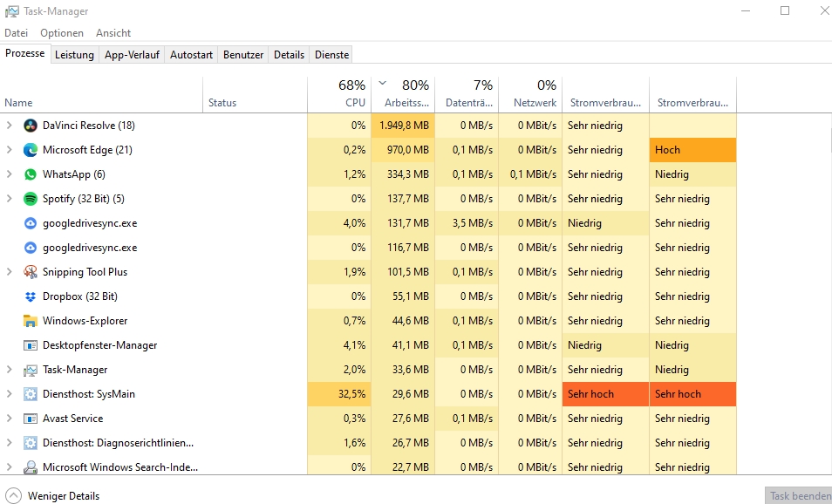This screenshot has width=832, height=504.
Task: Click the 970,0 MB memory cell
Action: (x=403, y=150)
